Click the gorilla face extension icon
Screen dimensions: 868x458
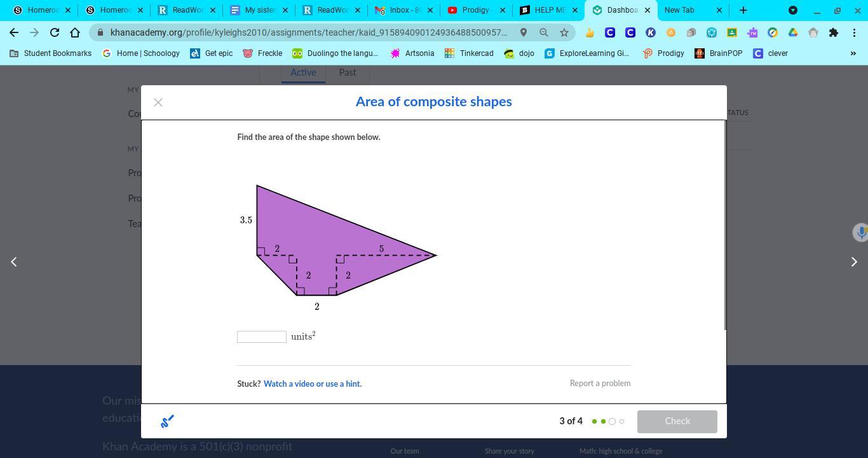tap(813, 32)
